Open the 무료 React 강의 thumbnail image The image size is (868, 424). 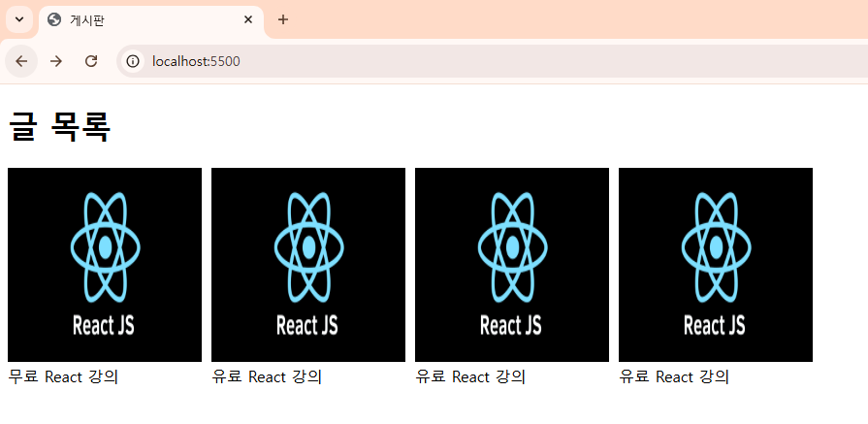105,265
